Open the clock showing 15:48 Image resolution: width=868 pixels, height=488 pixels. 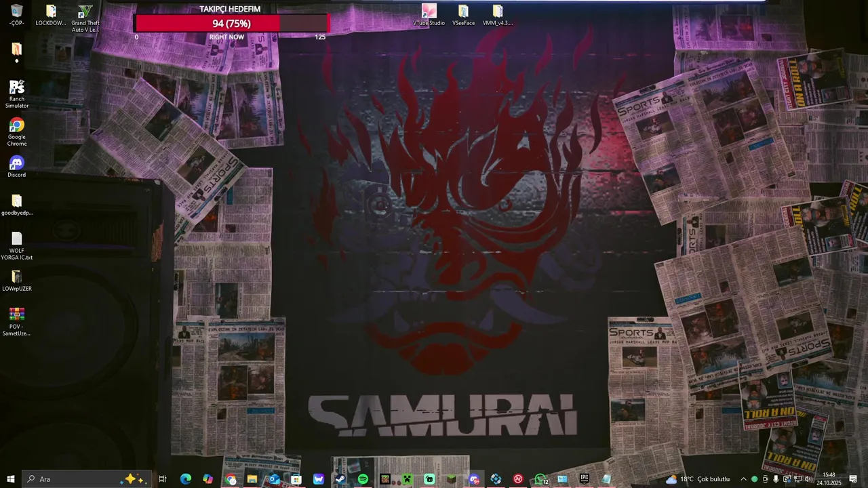click(829, 479)
